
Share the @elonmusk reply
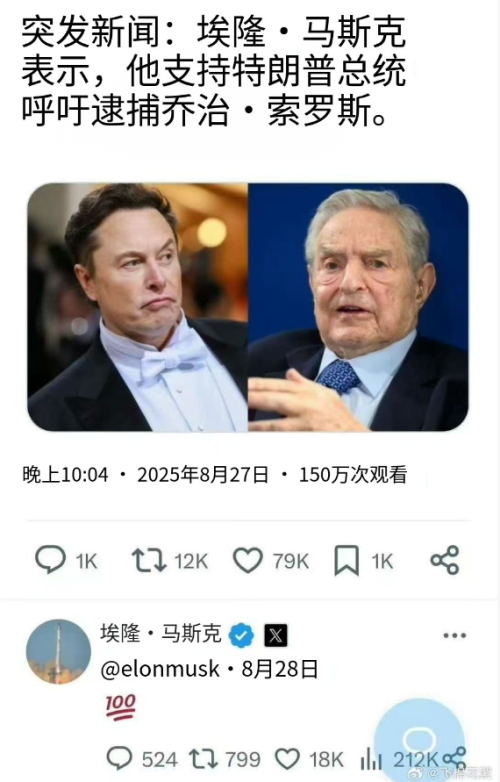454,759
